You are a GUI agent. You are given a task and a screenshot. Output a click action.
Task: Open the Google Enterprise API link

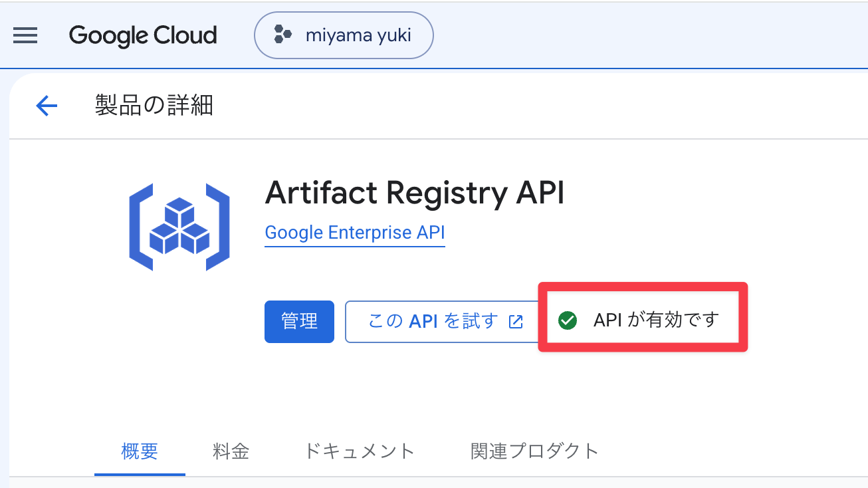(x=355, y=233)
